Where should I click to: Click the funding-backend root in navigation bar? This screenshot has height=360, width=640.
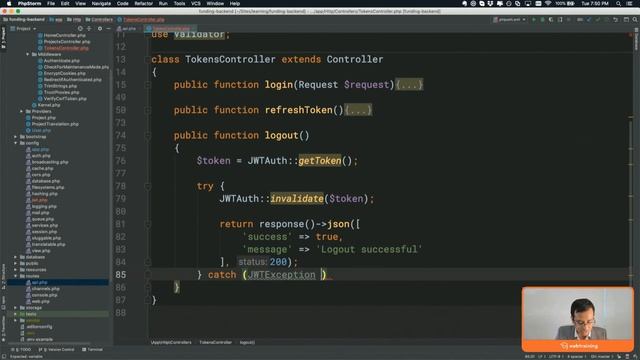pyautogui.click(x=24, y=20)
